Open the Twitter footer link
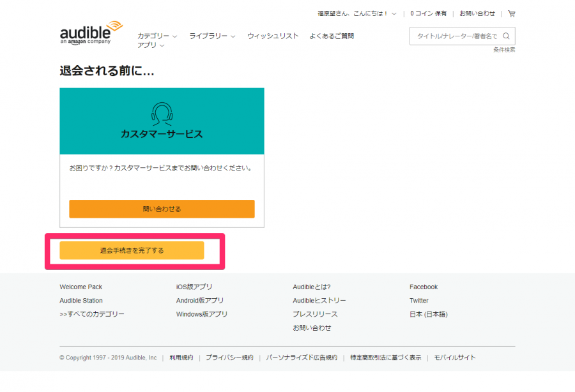This screenshot has height=392, width=575. (x=418, y=301)
